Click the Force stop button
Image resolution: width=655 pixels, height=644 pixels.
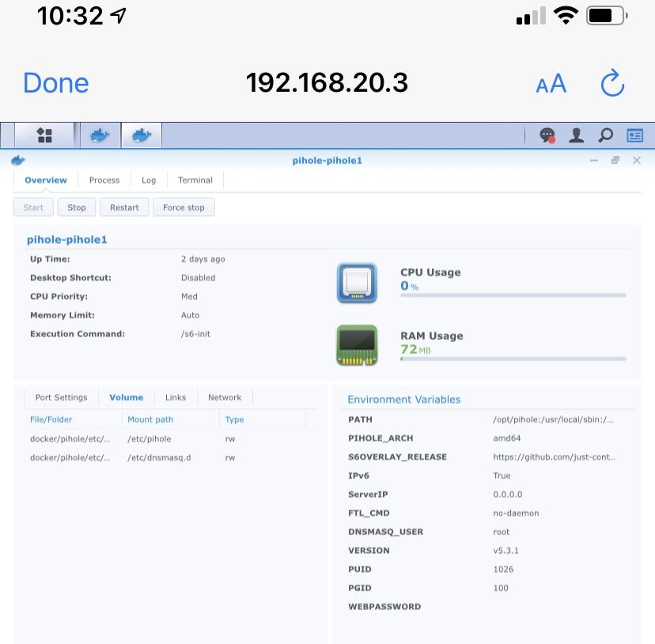coord(184,207)
